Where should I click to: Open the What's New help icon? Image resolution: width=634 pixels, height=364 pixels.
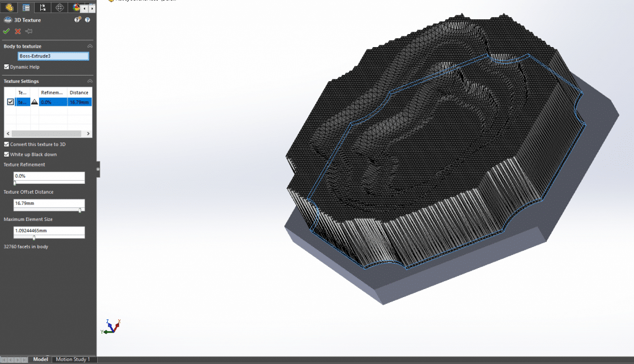point(77,20)
